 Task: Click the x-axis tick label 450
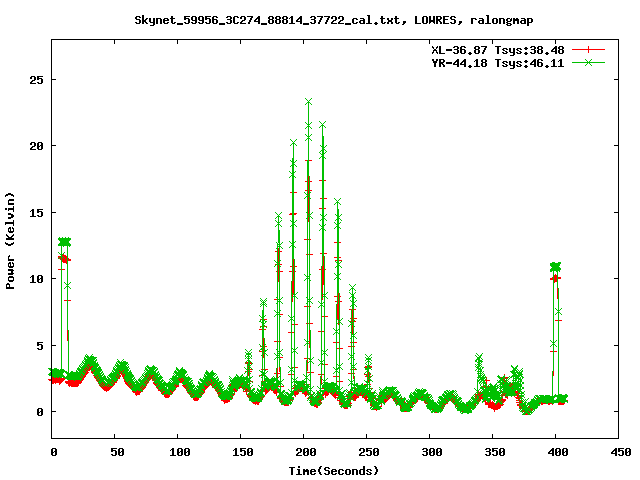[621, 452]
